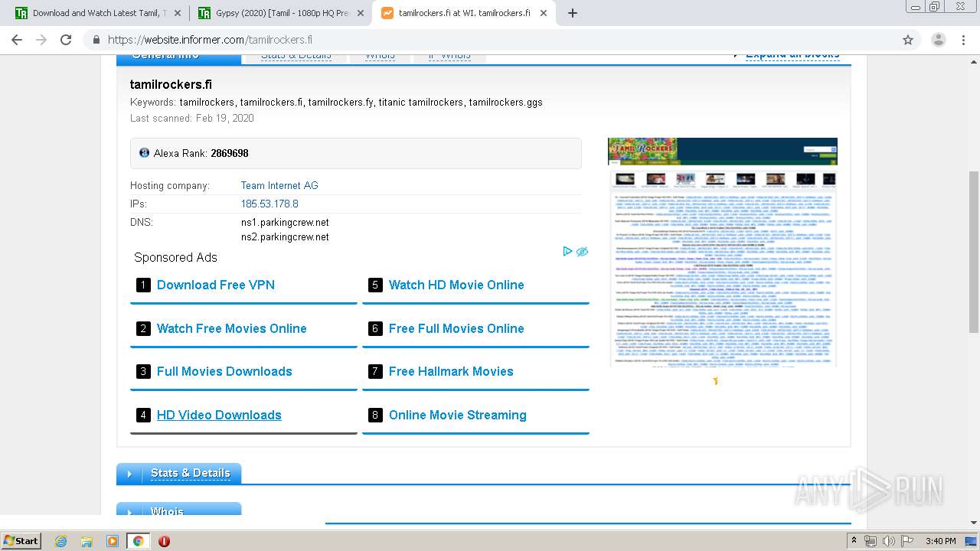The height and width of the screenshot is (551, 980).
Task: Close the Download and Watch Latest Tamil tab
Action: [178, 13]
